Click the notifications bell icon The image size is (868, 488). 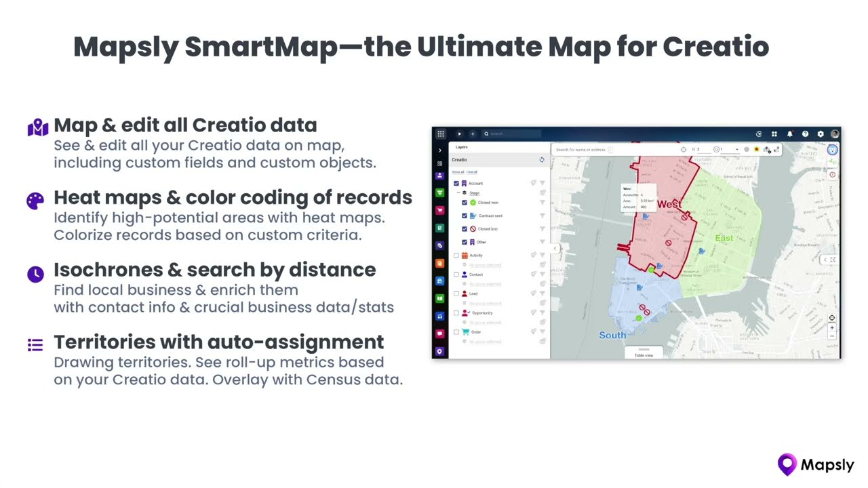790,134
